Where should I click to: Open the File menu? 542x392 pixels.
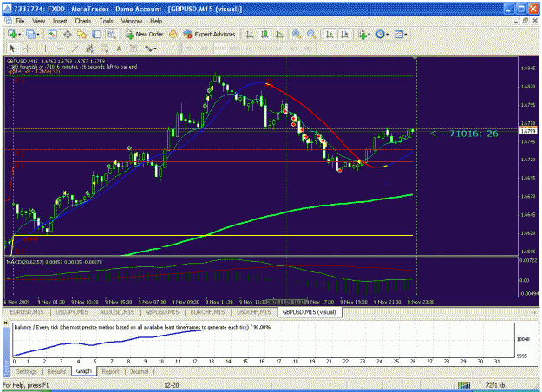point(20,21)
